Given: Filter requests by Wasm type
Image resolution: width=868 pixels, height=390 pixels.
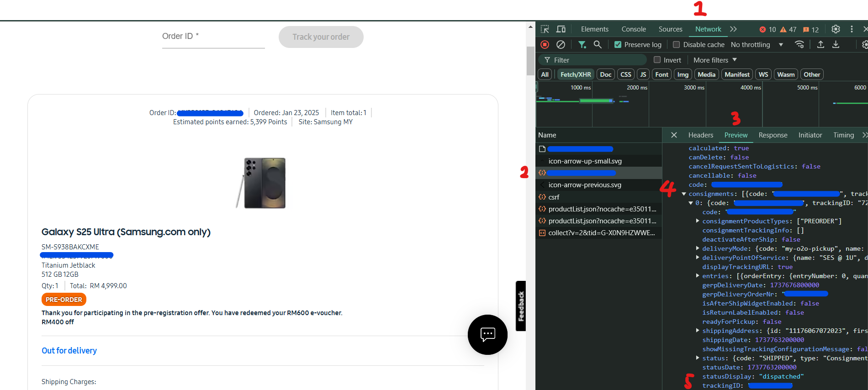Looking at the screenshot, I should click(x=786, y=74).
